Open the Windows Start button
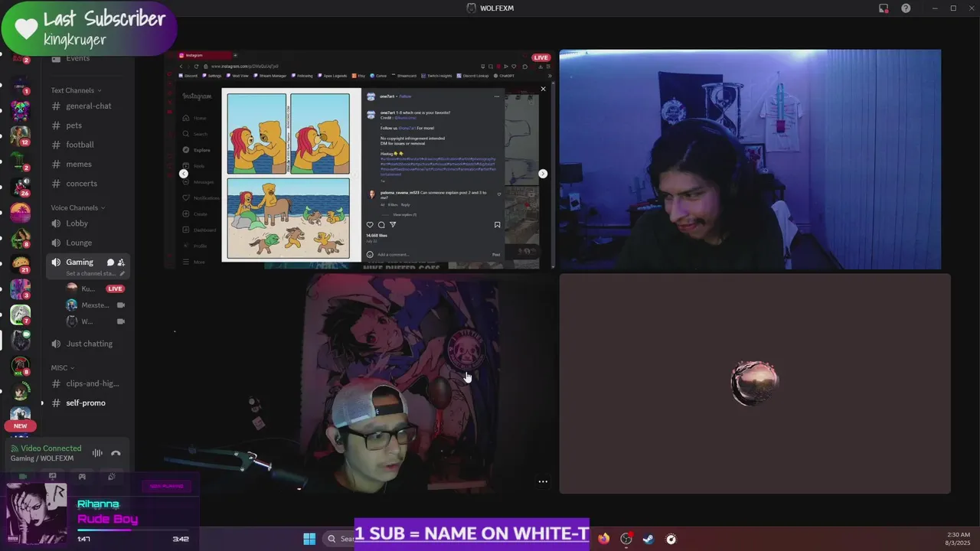 click(309, 539)
